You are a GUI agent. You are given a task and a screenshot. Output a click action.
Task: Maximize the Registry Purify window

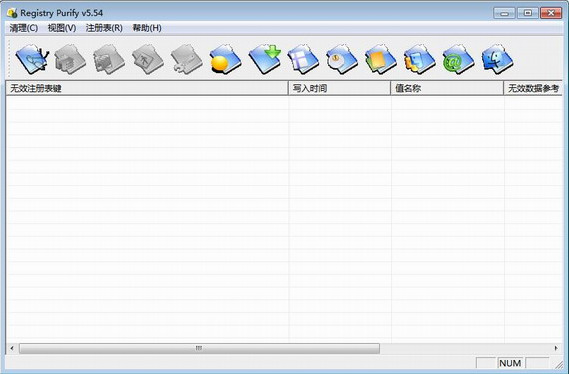(x=528, y=13)
